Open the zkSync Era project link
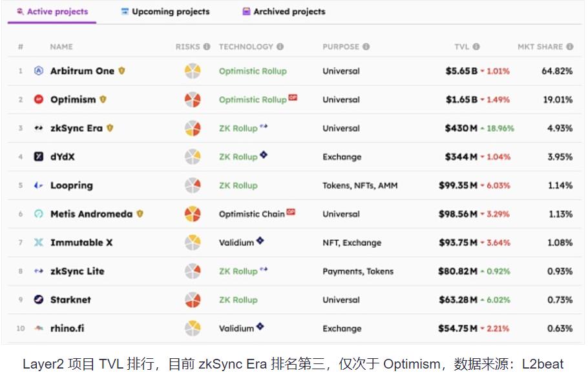The image size is (588, 375). click(76, 128)
